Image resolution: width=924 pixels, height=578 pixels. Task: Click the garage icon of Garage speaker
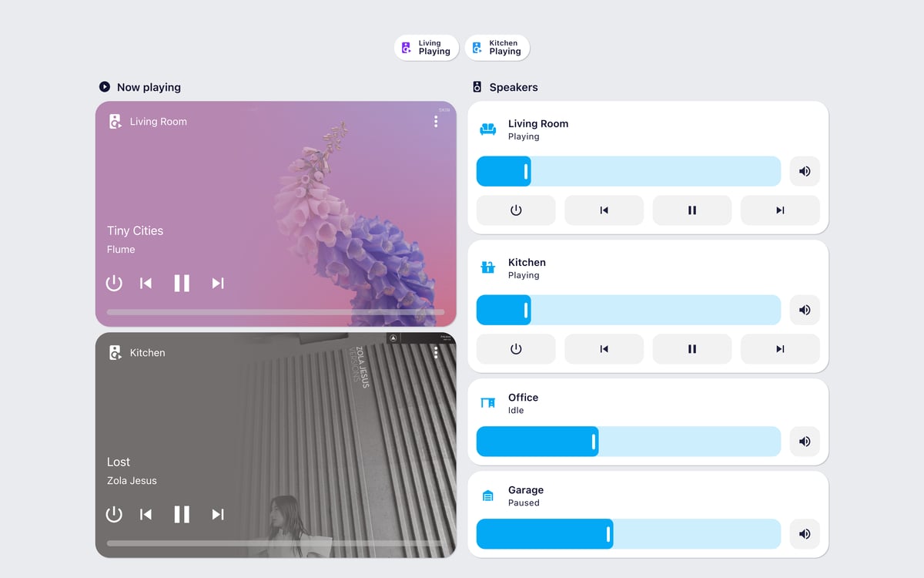(487, 496)
